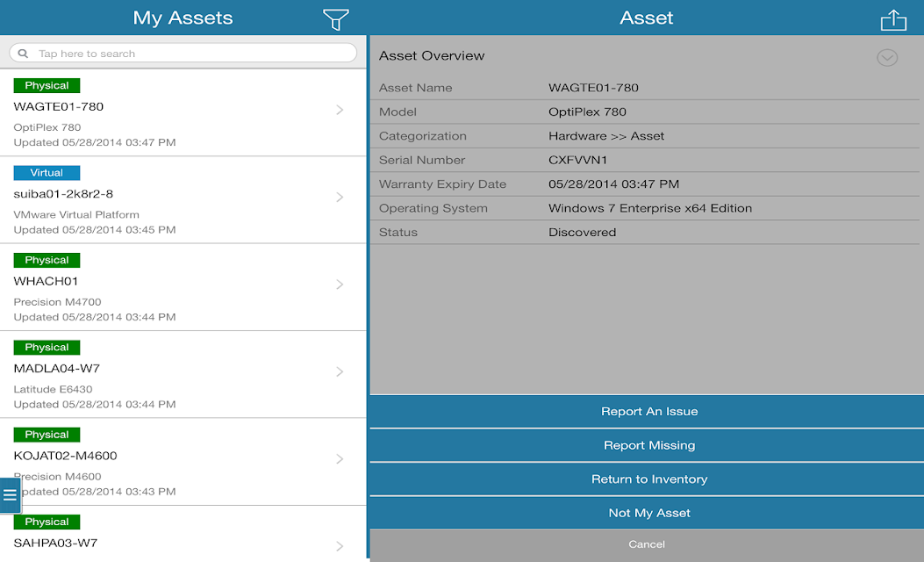Click Precision M4700 model text

pos(57,302)
